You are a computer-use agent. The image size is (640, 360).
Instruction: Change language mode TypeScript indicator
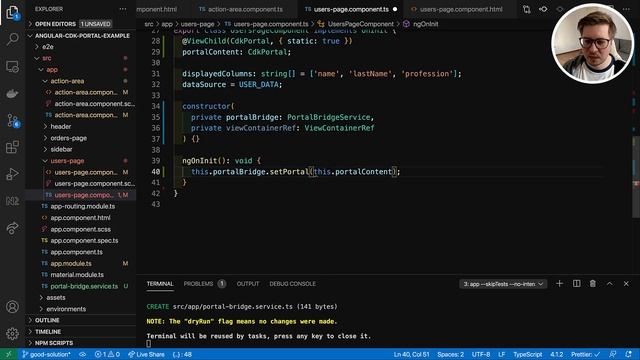click(x=528, y=354)
